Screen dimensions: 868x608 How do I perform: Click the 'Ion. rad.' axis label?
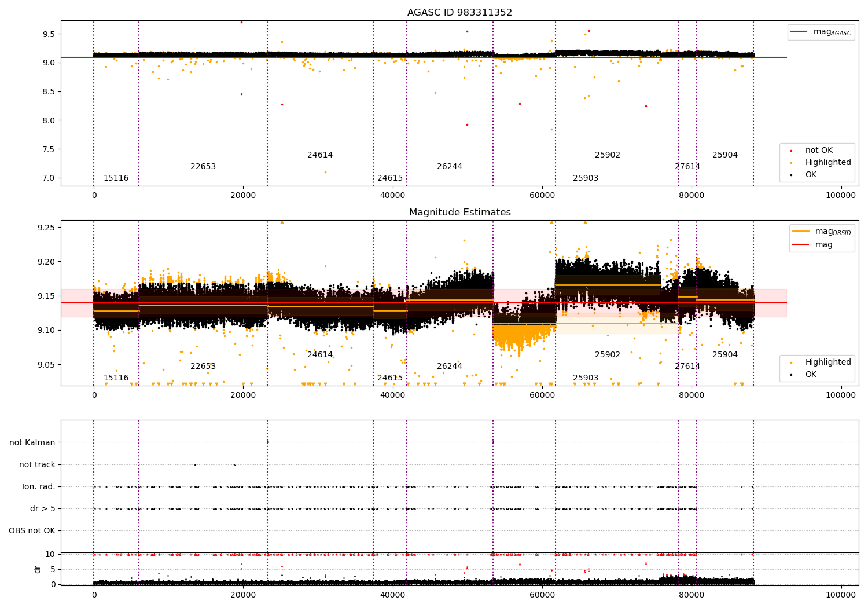click(x=39, y=487)
